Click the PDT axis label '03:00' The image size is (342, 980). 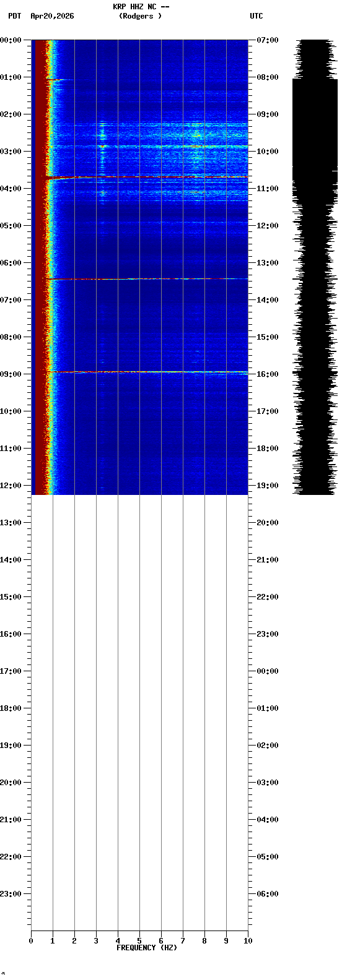[x=11, y=152]
